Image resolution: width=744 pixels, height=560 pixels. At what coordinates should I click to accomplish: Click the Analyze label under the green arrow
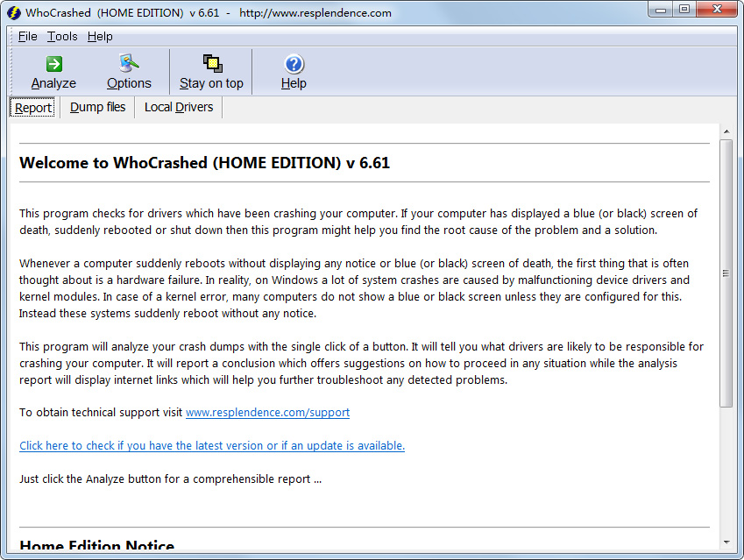[53, 82]
